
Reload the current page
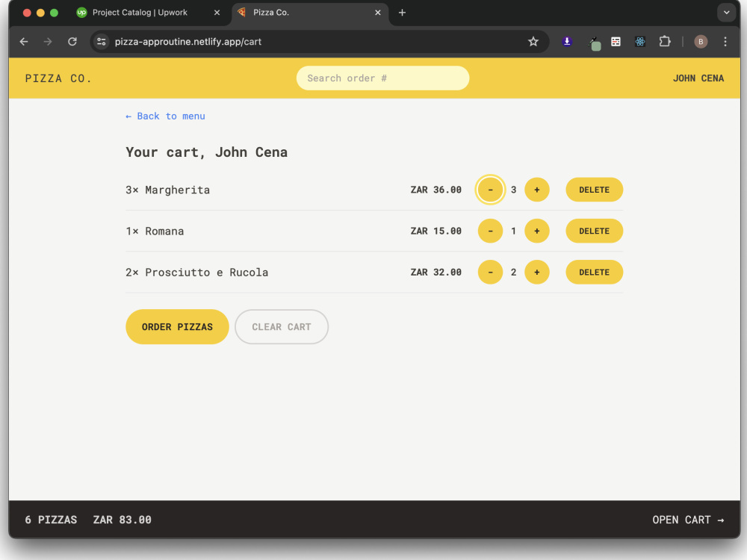[72, 42]
